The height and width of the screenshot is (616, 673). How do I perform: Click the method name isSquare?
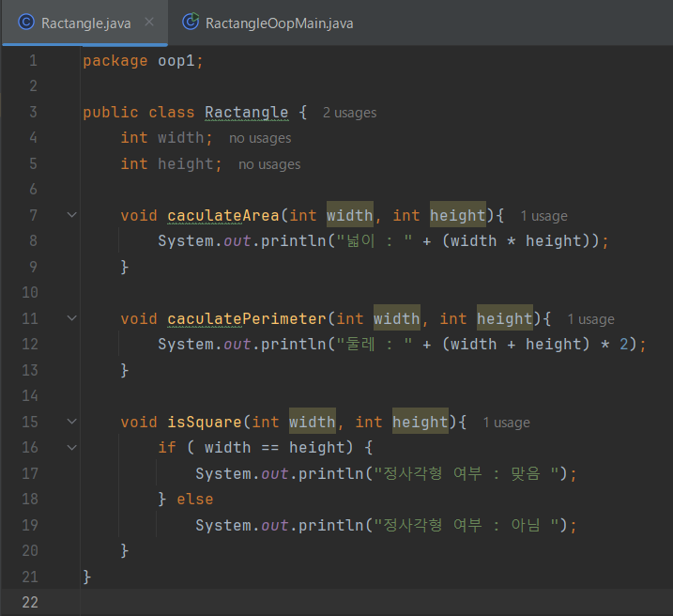click(205, 422)
